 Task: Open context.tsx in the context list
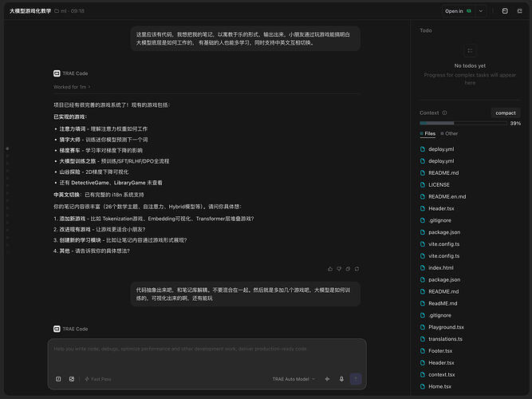pos(441,374)
